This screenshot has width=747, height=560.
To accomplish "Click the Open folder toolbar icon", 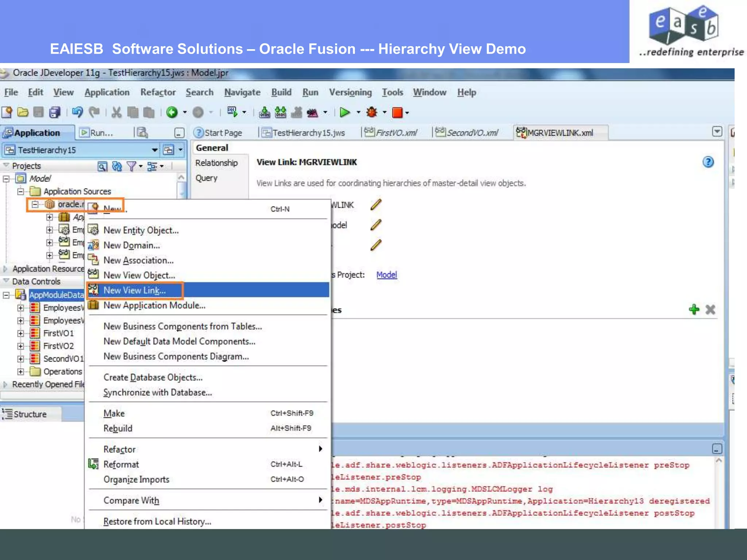I will [x=23, y=112].
